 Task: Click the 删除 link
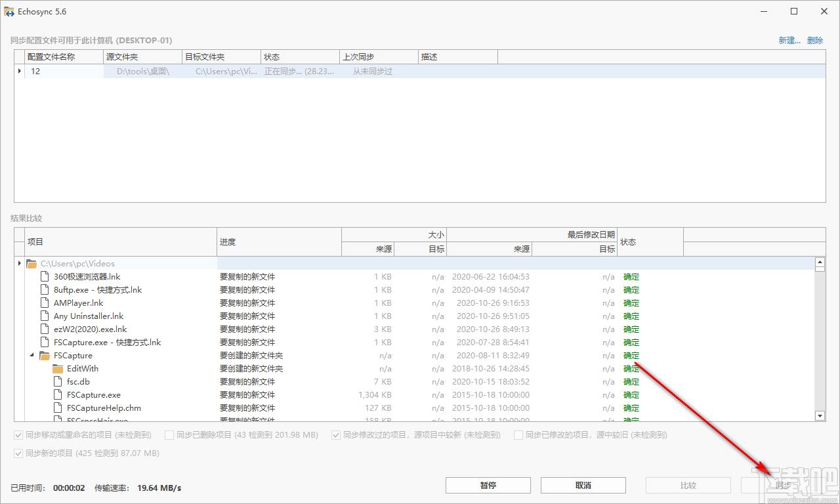click(815, 40)
